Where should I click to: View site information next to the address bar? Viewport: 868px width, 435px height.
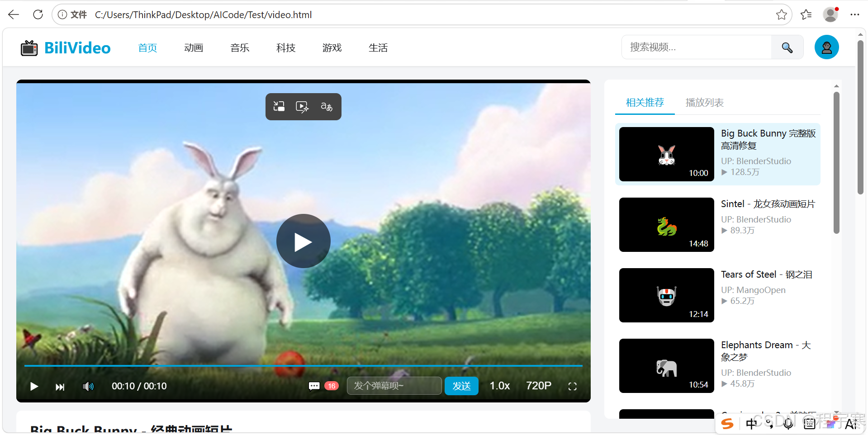click(x=62, y=15)
